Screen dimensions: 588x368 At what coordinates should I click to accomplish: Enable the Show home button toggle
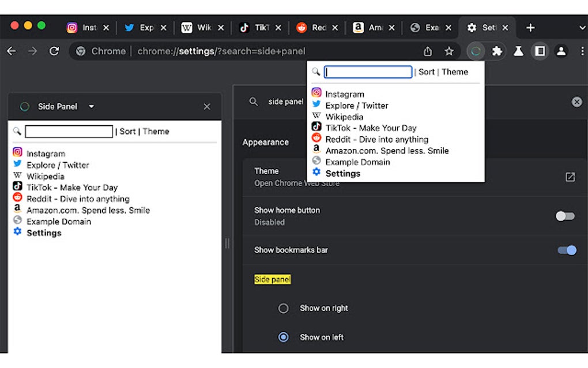pos(564,216)
